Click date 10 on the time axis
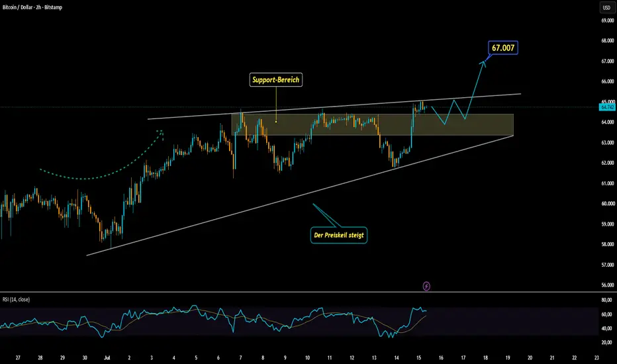 coord(307,357)
